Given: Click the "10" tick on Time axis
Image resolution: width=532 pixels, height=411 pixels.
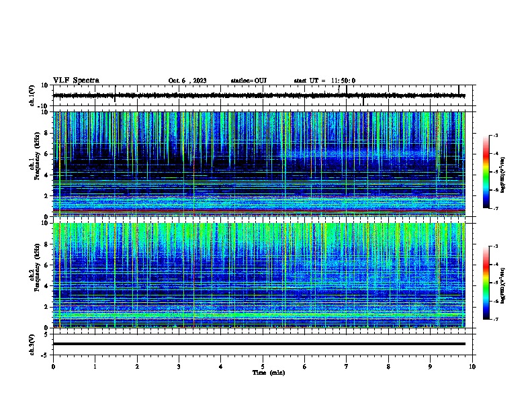Looking at the screenshot, I should [472, 367].
